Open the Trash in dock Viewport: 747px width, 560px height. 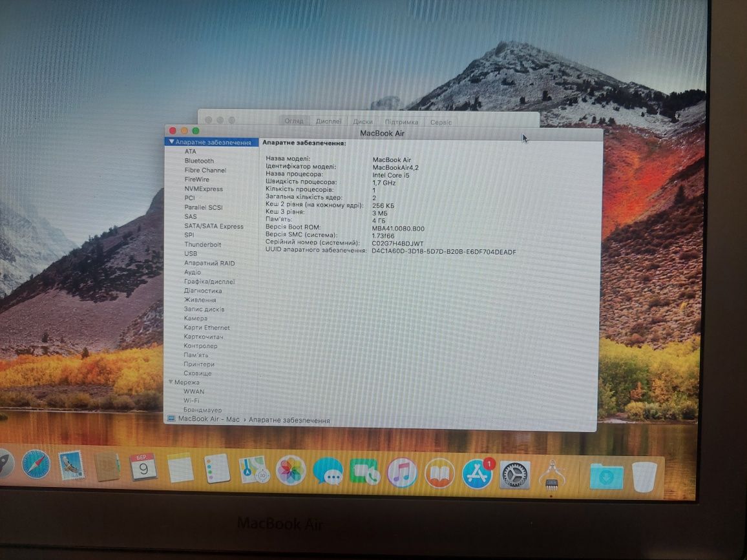(644, 476)
